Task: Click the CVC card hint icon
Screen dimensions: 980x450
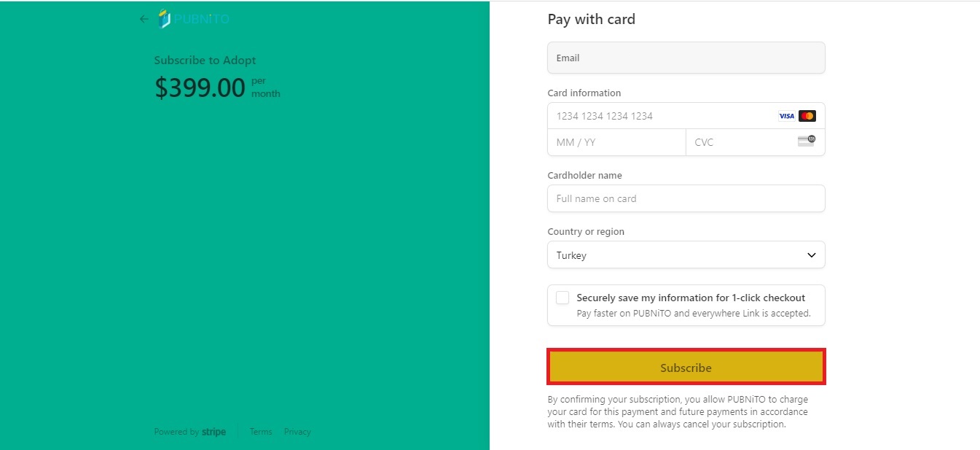Action: tap(806, 141)
